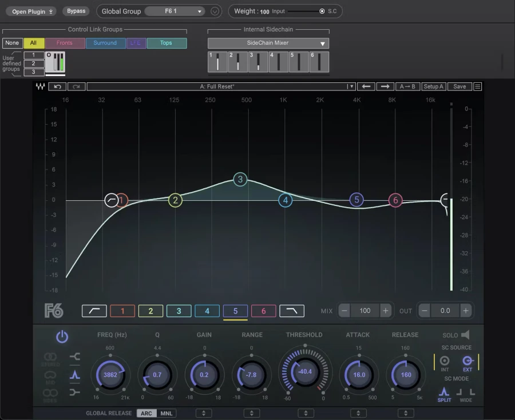The image size is (515, 420).
Task: Click band 4 node on the EQ graph
Action: 286,200
